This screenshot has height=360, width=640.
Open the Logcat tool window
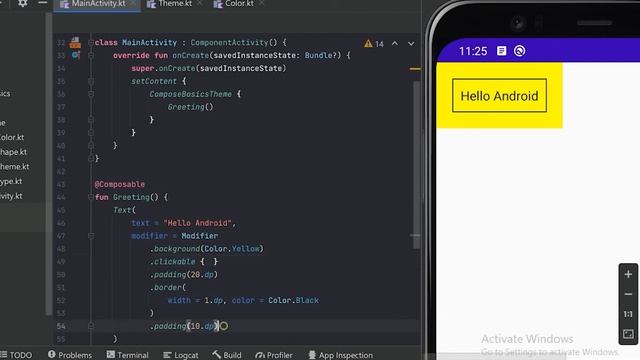[181, 355]
